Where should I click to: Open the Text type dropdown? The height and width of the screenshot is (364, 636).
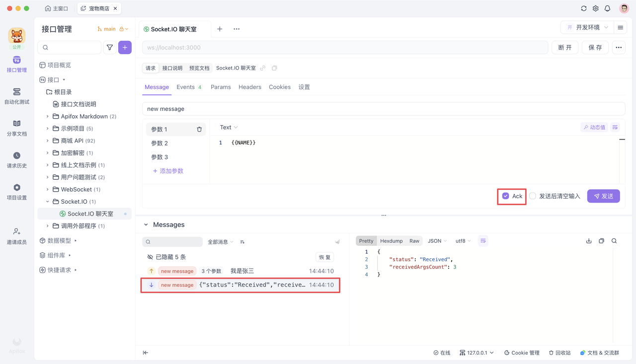point(229,128)
